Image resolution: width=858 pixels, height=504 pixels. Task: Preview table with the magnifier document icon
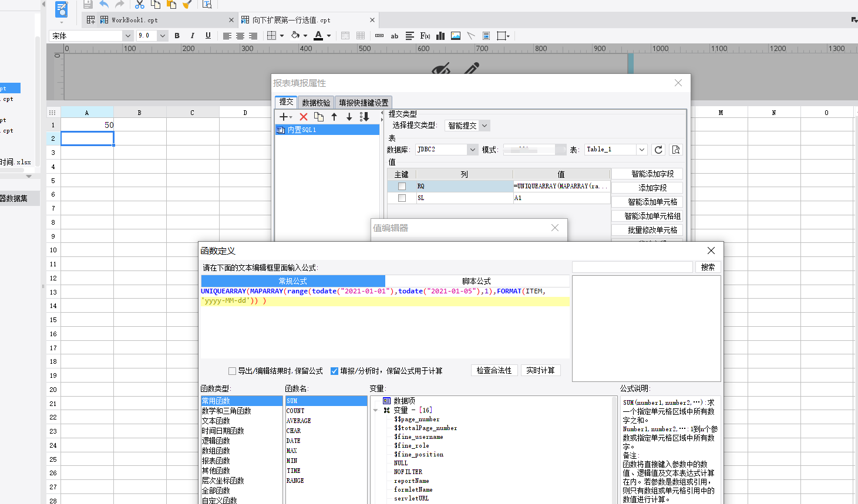tap(676, 150)
